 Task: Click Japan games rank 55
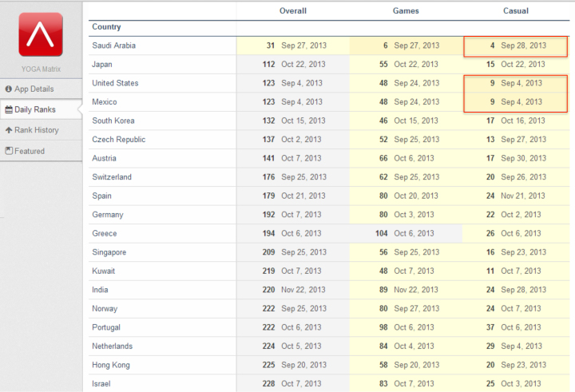click(383, 64)
